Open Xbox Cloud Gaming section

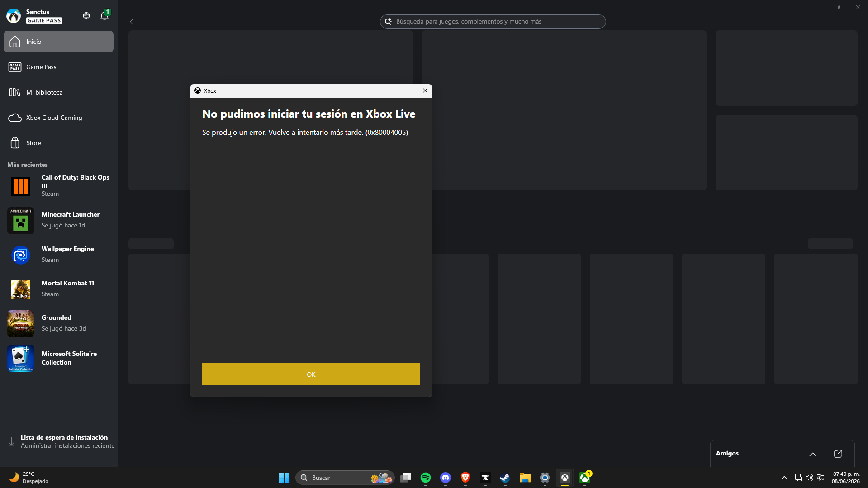pyautogui.click(x=58, y=118)
